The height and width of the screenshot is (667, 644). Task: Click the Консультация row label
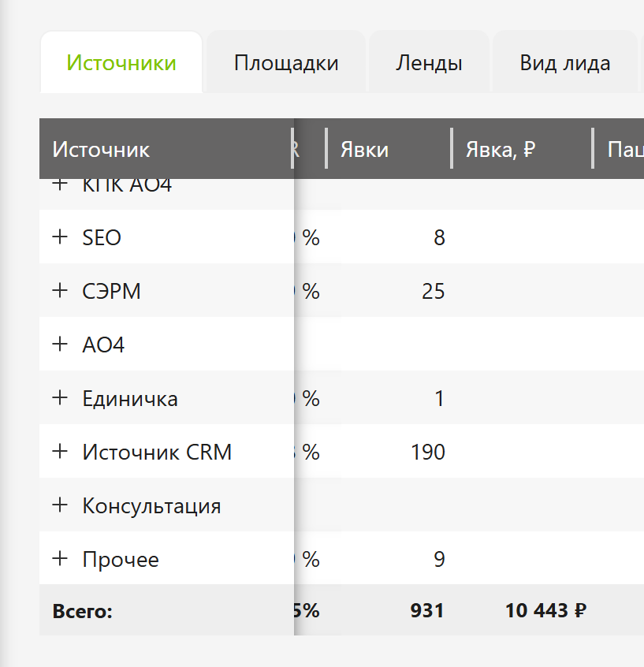tap(151, 506)
